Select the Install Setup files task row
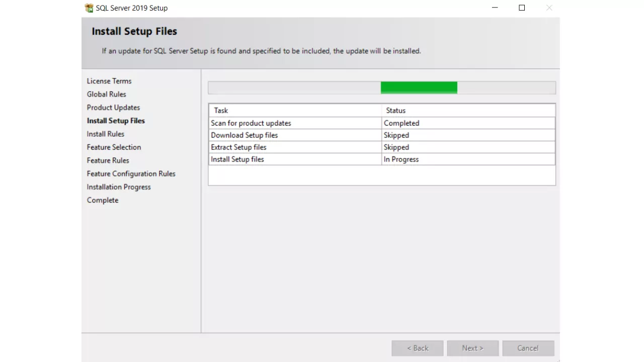This screenshot has width=644, height=362. click(382, 159)
